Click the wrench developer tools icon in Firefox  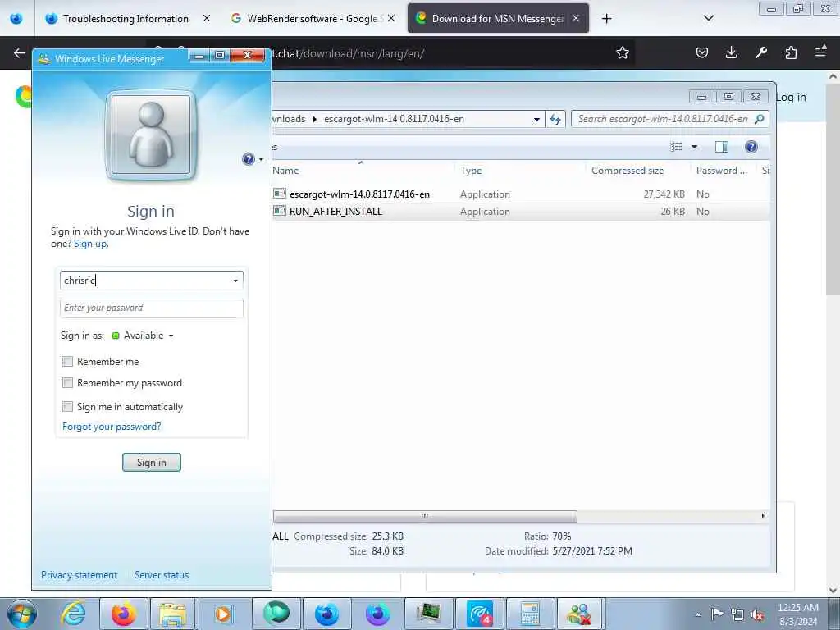click(760, 52)
